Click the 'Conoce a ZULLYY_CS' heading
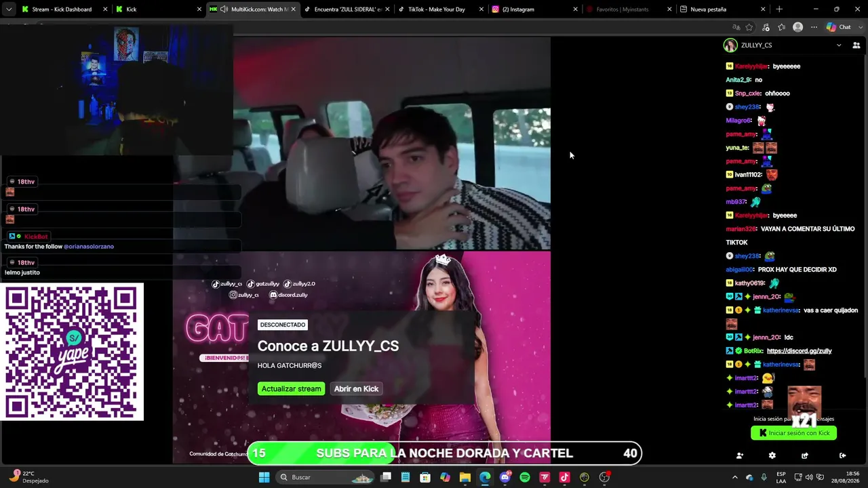Viewport: 868px width, 488px height. pyautogui.click(x=328, y=346)
